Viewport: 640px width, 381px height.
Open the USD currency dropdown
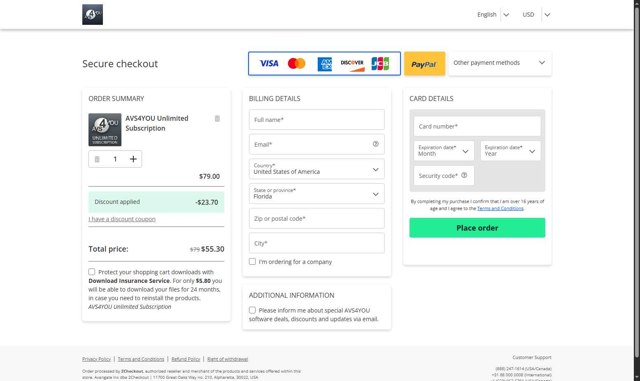tap(536, 15)
